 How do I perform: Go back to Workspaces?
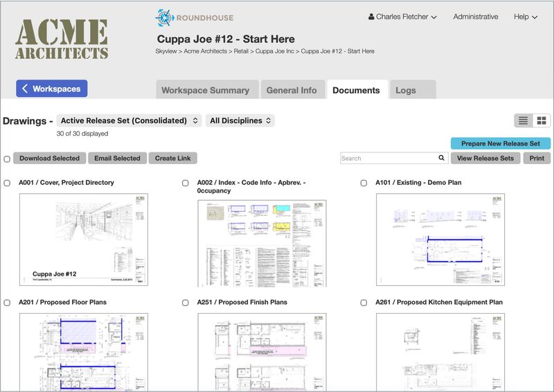pos(51,89)
